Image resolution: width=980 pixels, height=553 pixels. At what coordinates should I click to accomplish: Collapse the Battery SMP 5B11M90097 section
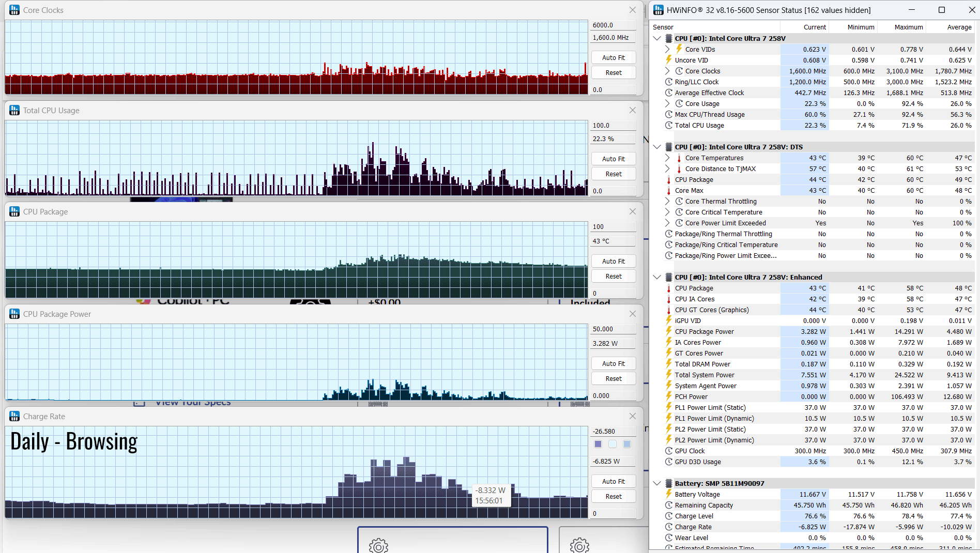tap(657, 483)
